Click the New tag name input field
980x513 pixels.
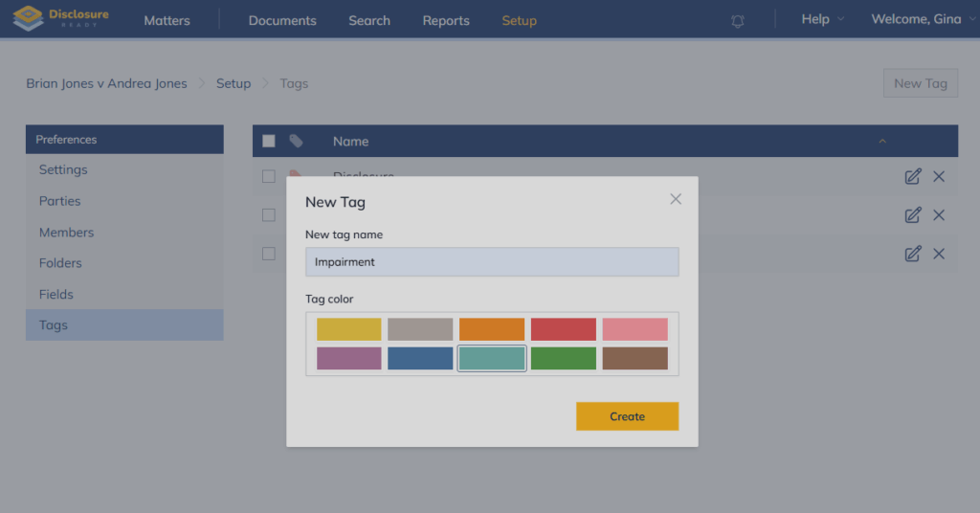pos(492,261)
